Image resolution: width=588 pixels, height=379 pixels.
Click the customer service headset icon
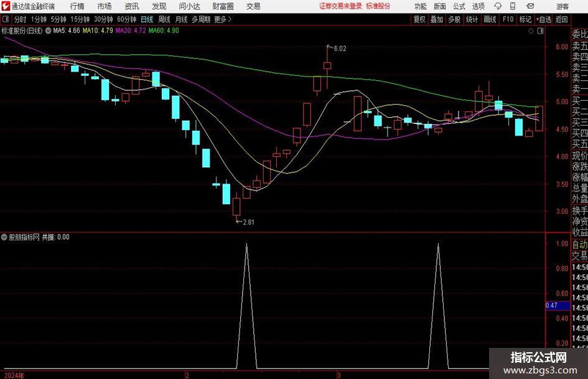pyautogui.click(x=498, y=6)
